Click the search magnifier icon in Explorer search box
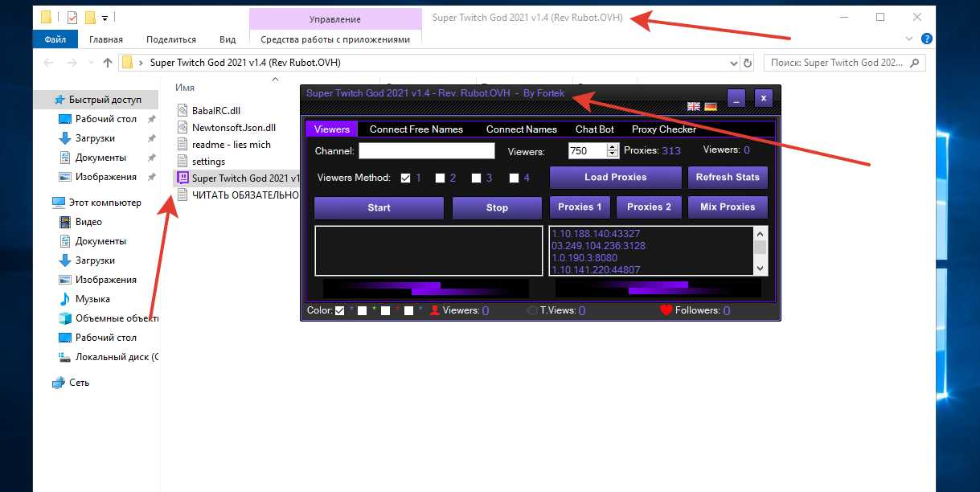 [x=916, y=63]
